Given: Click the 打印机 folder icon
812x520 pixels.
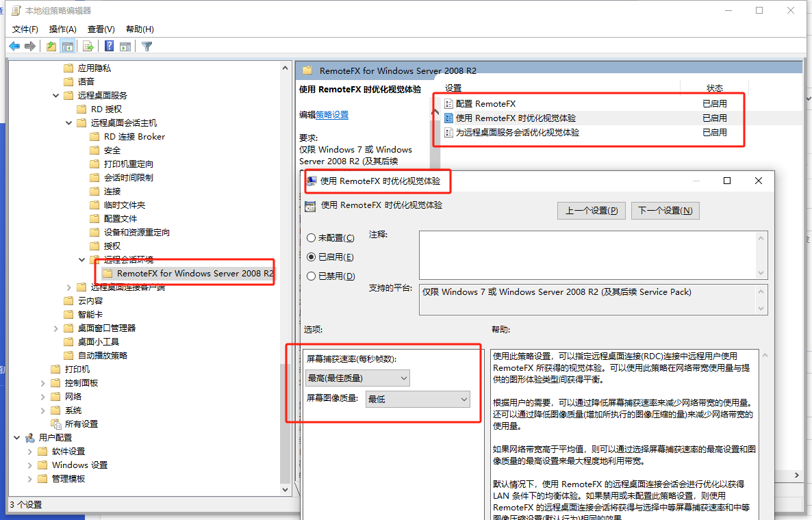Looking at the screenshot, I should tap(55, 369).
